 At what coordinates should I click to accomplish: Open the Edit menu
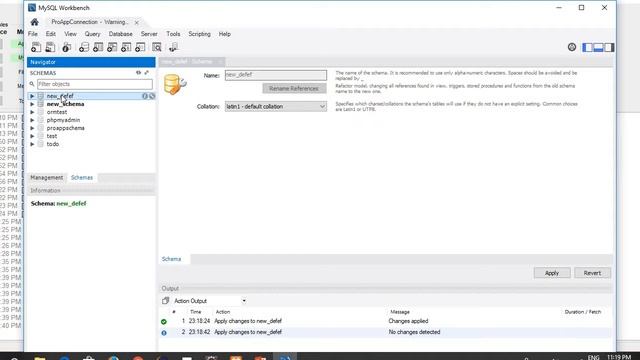[51, 34]
